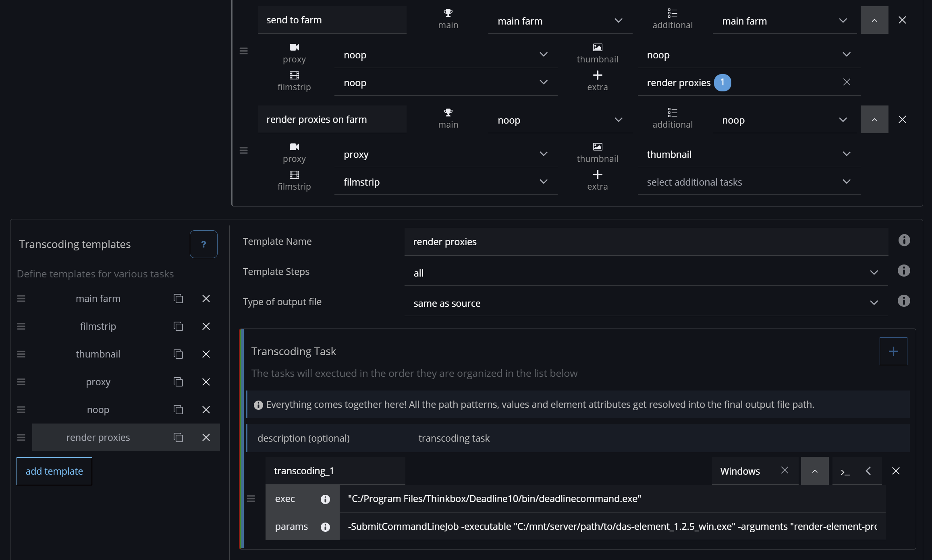Remove the render proxies extra task
Screen dimensions: 932x560
pyautogui.click(x=847, y=82)
